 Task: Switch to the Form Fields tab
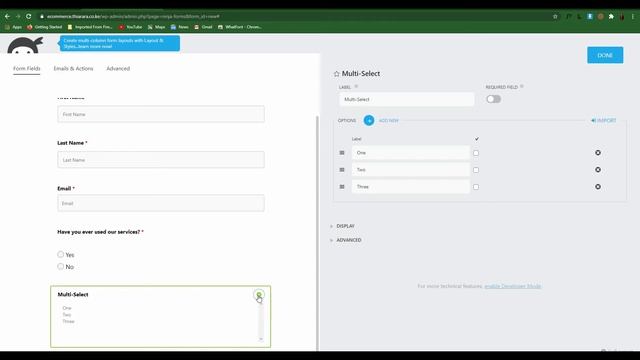[x=27, y=69]
